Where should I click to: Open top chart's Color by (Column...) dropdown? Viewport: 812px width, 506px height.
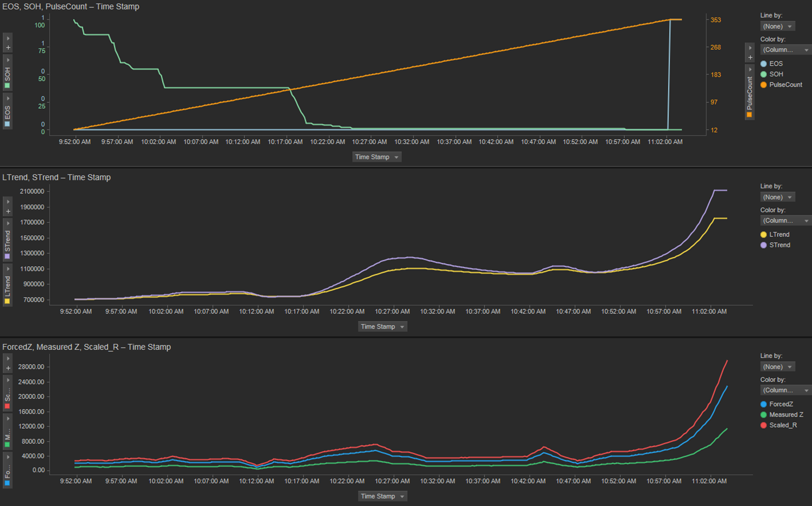point(786,50)
